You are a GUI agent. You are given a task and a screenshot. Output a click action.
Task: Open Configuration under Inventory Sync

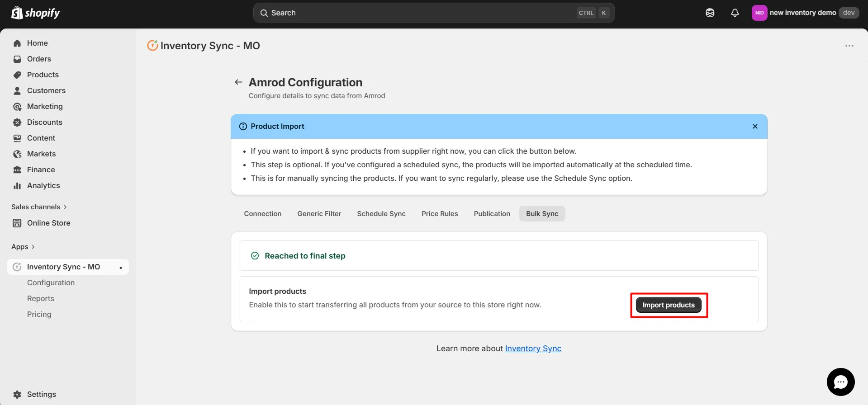[x=51, y=283]
